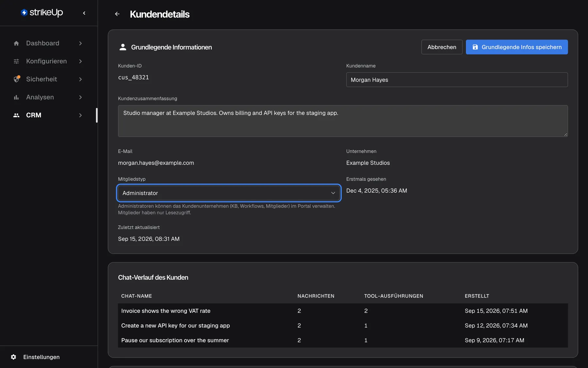Expand the Analysen chevron

pyautogui.click(x=80, y=97)
